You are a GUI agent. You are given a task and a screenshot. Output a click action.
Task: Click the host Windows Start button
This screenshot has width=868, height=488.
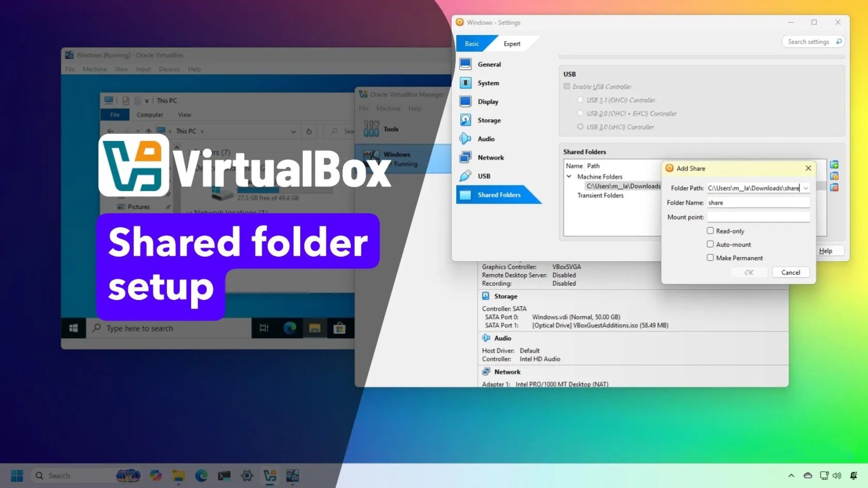pyautogui.click(x=17, y=475)
